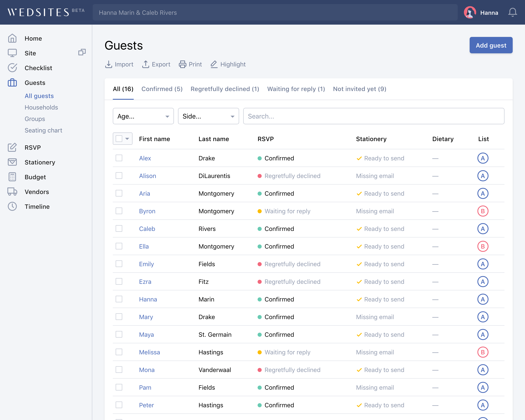Open guest Maya's profile link

coord(146,334)
